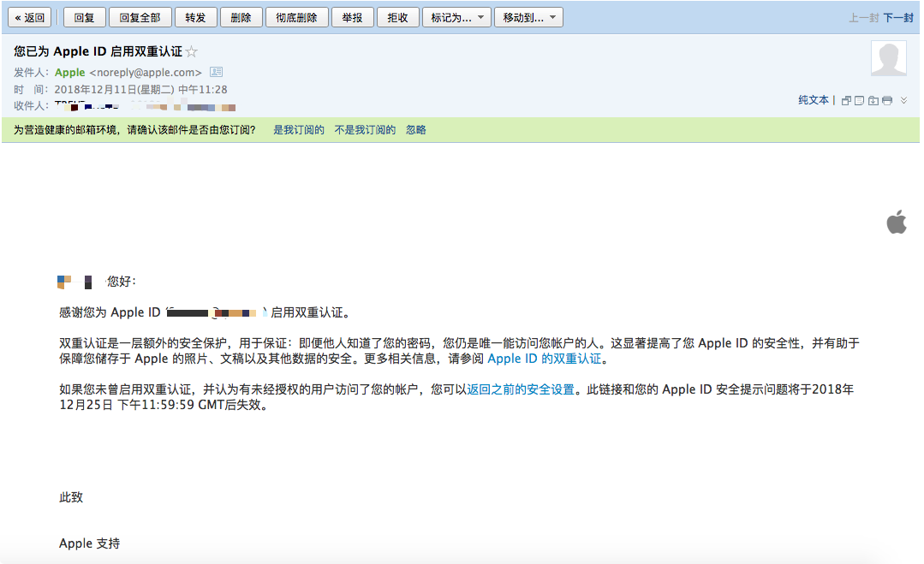The height and width of the screenshot is (564, 924).
Task: Go back with 返回 button
Action: [29, 18]
